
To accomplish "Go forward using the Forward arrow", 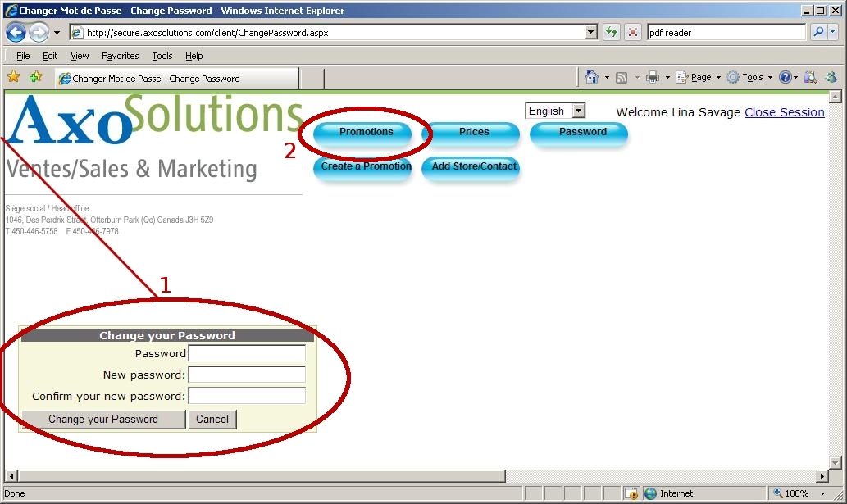I will (39, 33).
